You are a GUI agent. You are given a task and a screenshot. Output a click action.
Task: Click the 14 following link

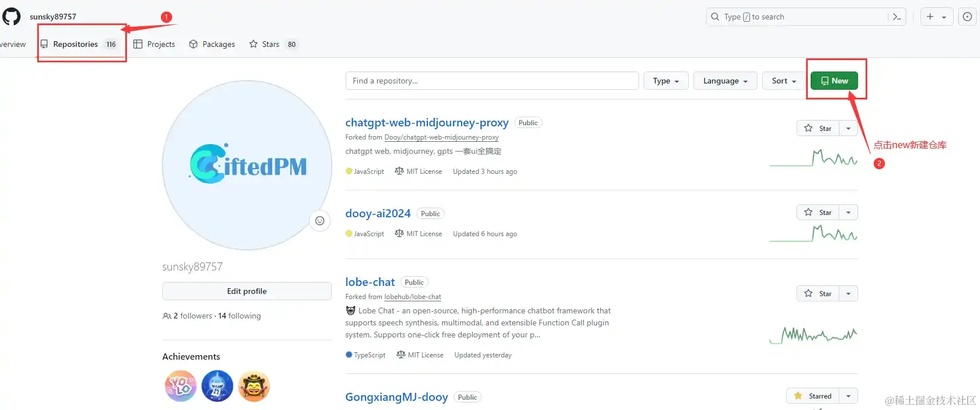240,316
